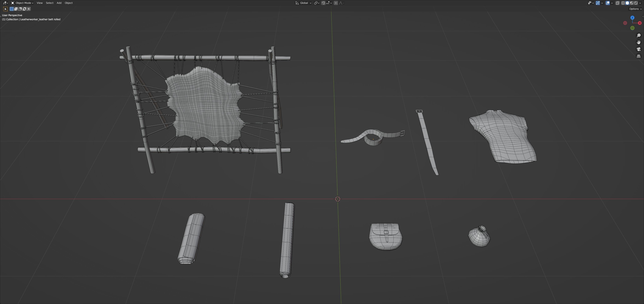This screenshot has height=304, width=644.
Task: Switch to material preview shading
Action: [632, 3]
